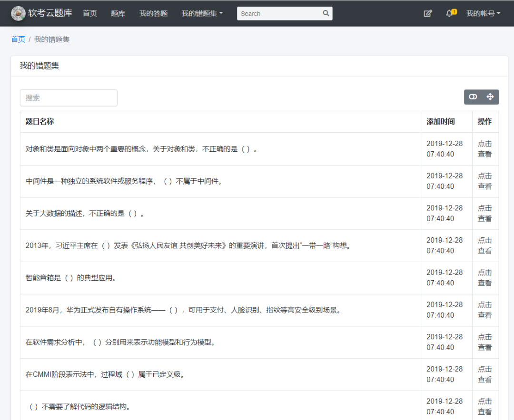Go to 首页 in the navigation bar
This screenshot has width=514, height=420.
point(90,13)
